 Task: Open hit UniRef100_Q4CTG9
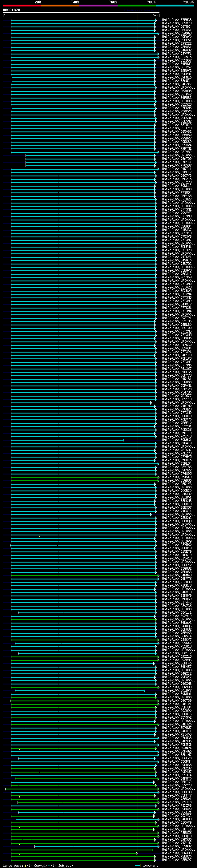click(x=176, y=701)
